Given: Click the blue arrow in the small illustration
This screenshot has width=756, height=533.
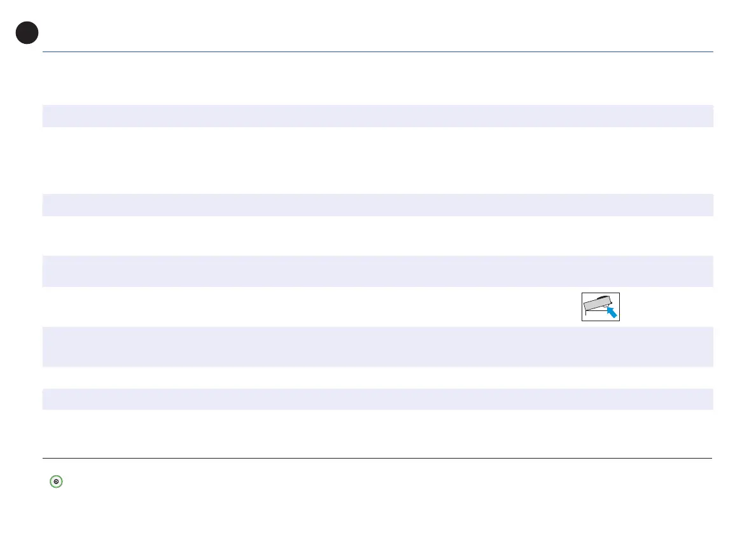Looking at the screenshot, I should (x=612, y=311).
